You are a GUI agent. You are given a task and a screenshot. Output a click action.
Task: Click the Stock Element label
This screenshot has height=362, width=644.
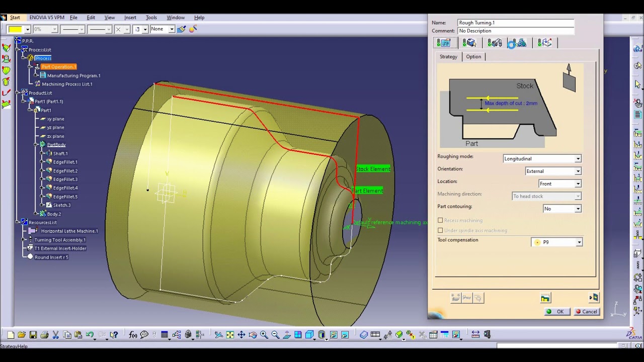point(373,169)
